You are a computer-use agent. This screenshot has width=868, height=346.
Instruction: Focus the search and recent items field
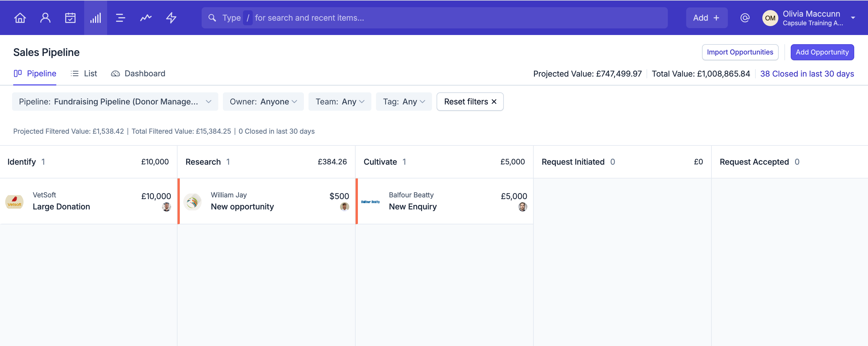pyautogui.click(x=434, y=18)
